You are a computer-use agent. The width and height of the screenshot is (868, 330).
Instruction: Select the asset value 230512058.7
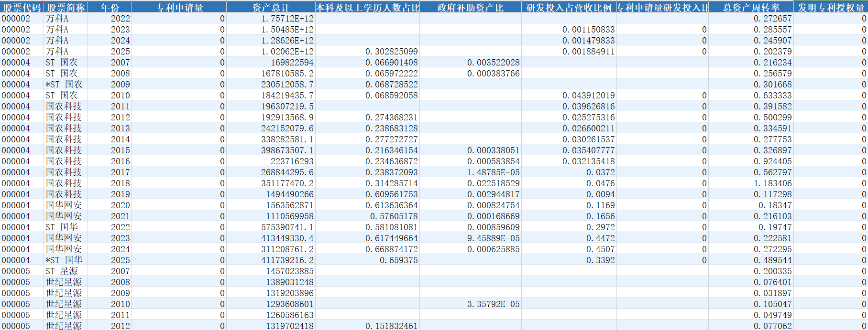click(271, 84)
